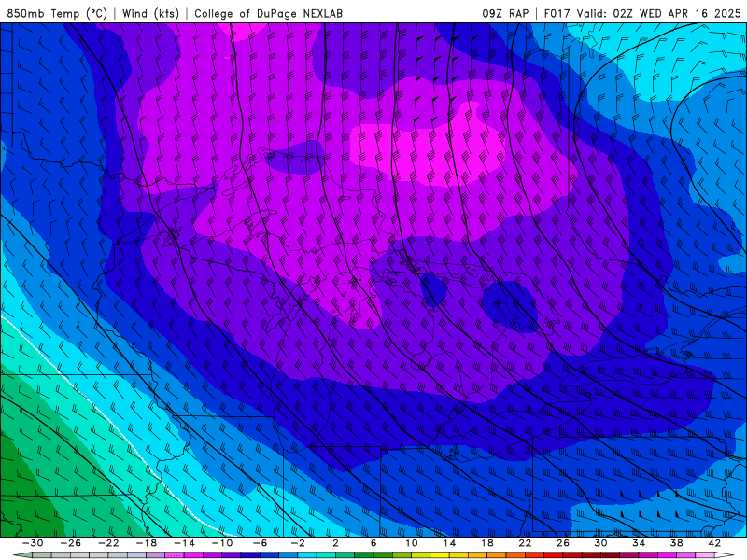747x560 pixels.
Task: Click the "Valid: 02Z WED APR 16 2025" text
Action: [x=659, y=13]
